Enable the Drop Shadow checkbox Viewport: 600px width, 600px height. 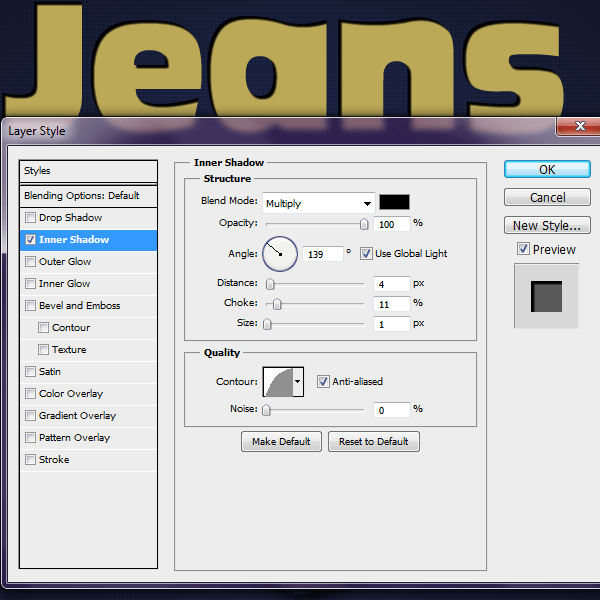pos(31,218)
